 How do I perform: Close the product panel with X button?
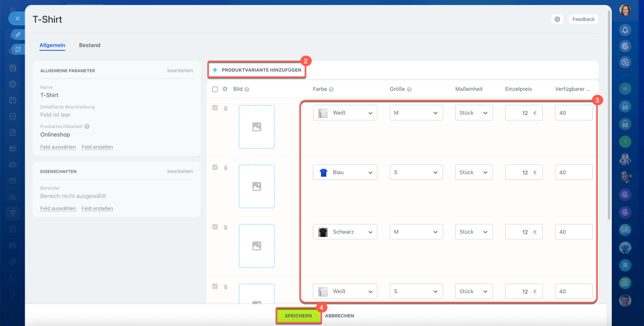coord(17,19)
